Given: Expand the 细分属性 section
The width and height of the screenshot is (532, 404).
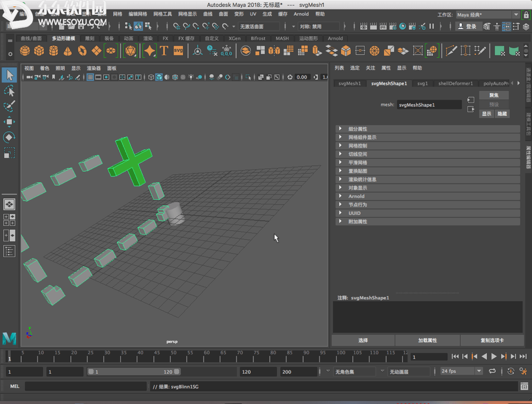Looking at the screenshot, I should 428,129.
